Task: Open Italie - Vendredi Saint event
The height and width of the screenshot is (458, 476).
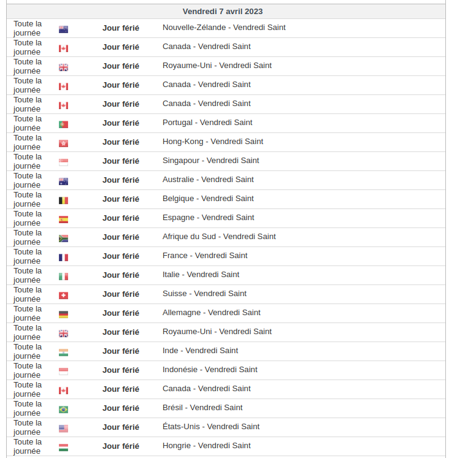Action: (x=201, y=275)
